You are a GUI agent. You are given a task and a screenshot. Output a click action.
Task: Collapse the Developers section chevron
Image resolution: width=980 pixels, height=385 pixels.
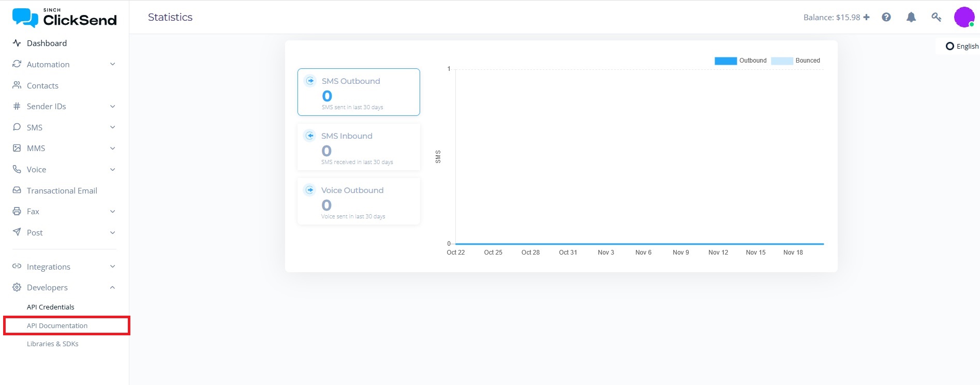[112, 287]
